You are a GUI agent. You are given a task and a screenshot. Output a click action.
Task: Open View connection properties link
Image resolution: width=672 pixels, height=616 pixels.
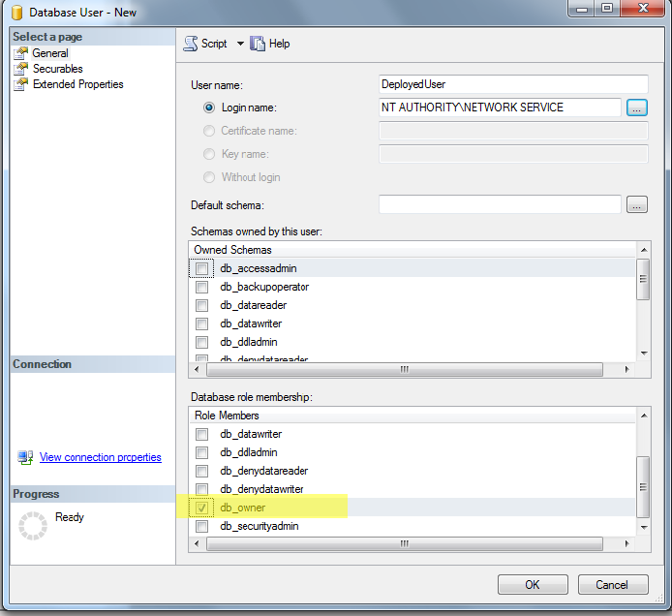pos(101,457)
